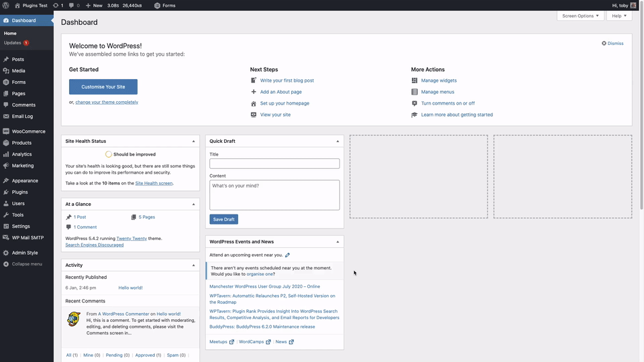Dismiss the Welcome to WordPress panel
The image size is (644, 362).
612,43
